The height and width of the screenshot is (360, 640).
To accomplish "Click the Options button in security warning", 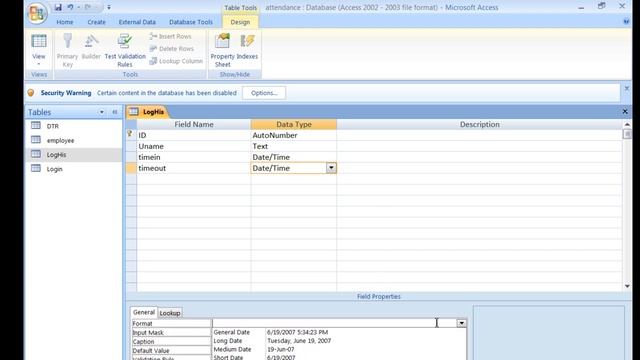I will click(264, 93).
